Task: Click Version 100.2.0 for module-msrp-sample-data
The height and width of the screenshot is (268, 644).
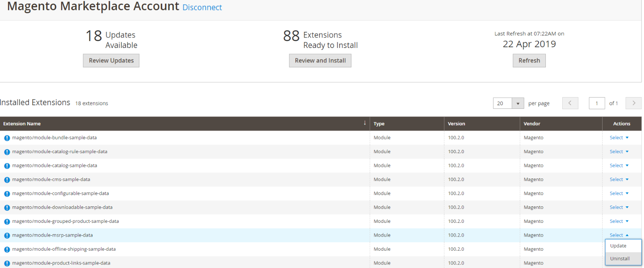Action: (456, 235)
